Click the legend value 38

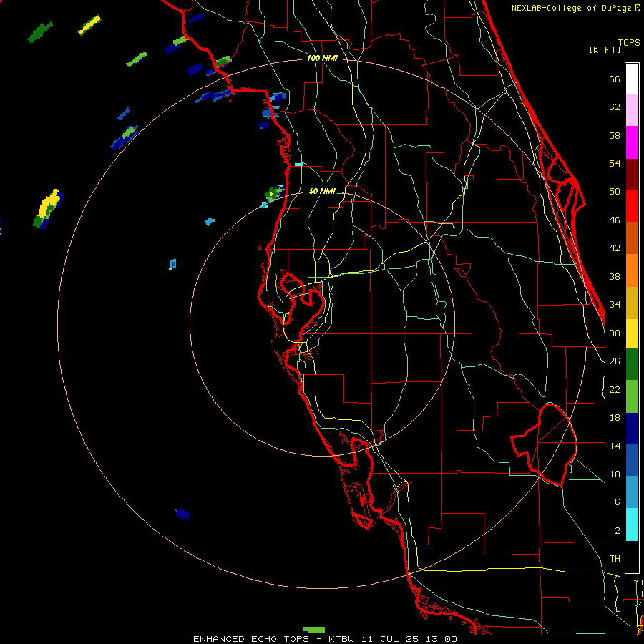tap(615, 276)
